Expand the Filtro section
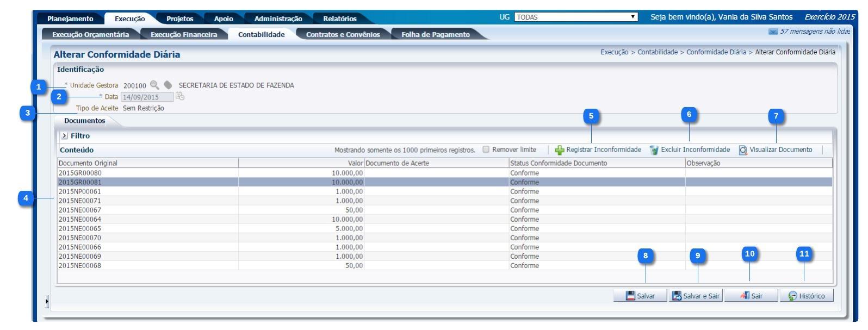This screenshot has height=330, width=868. [x=64, y=136]
